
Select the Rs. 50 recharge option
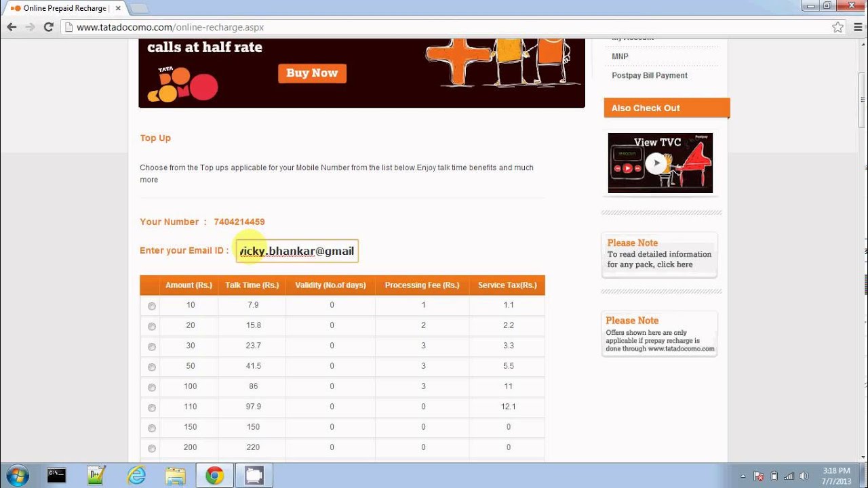(152, 367)
